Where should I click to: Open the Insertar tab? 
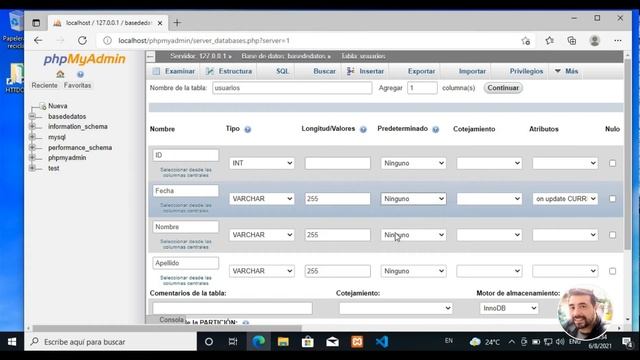(366, 71)
